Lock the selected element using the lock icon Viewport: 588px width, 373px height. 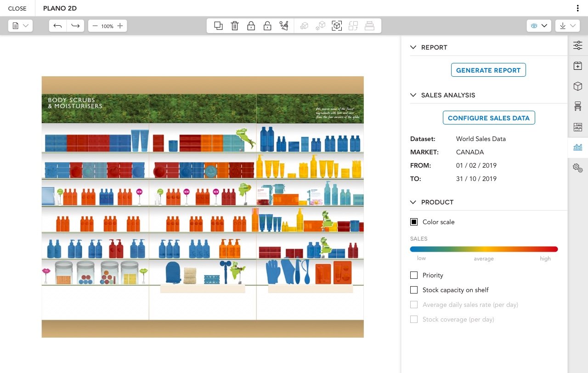(x=251, y=26)
